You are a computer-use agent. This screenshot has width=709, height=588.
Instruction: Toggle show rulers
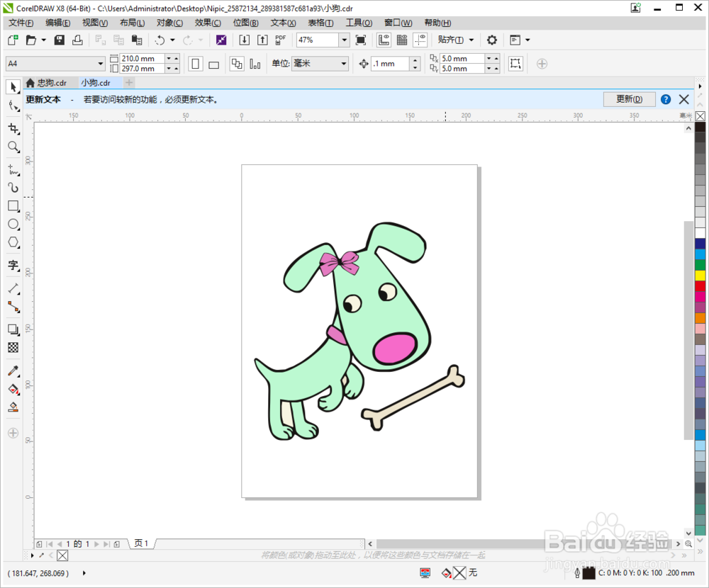click(x=384, y=40)
